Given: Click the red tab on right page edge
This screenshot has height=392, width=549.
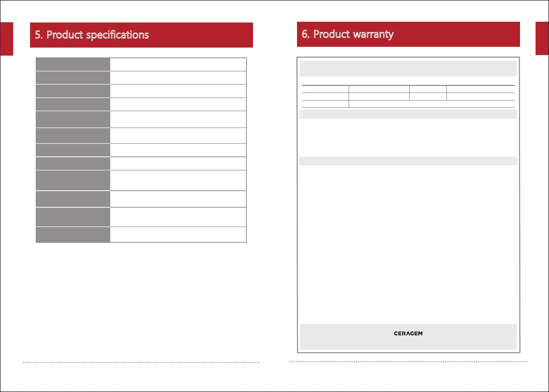Looking at the screenshot, I should 542,38.
